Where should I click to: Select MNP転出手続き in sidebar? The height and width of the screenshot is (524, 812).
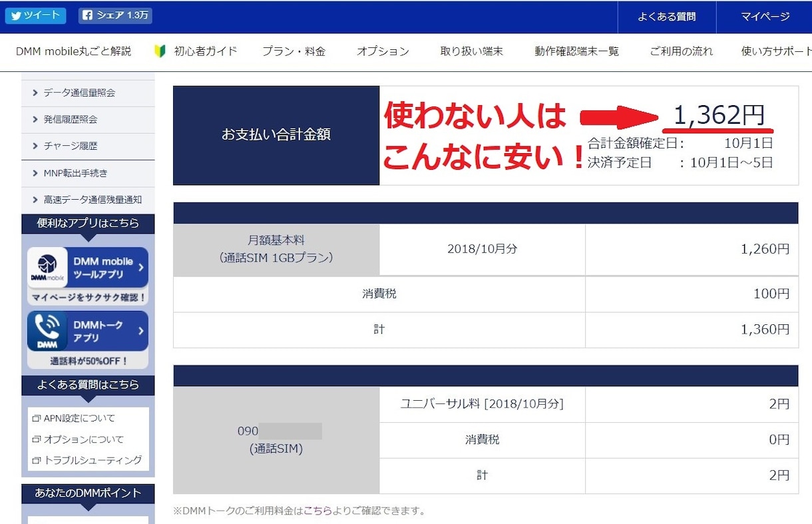click(x=88, y=173)
